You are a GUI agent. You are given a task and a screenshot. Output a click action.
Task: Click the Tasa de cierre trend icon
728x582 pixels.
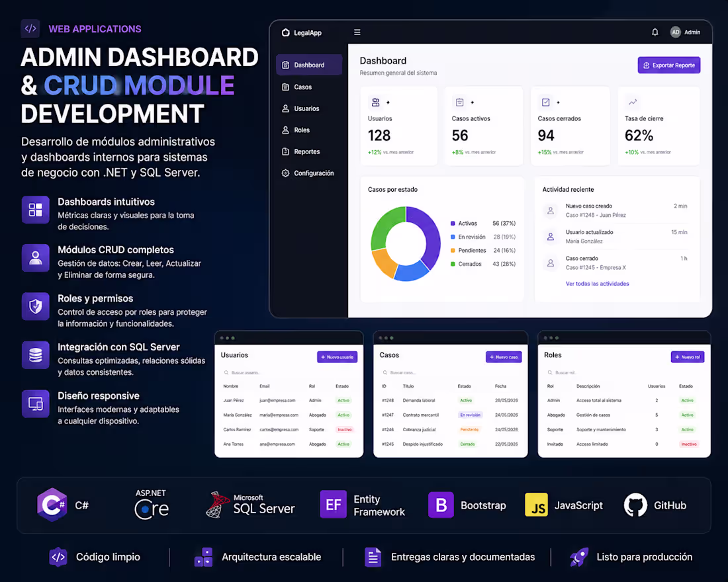pos(632,102)
